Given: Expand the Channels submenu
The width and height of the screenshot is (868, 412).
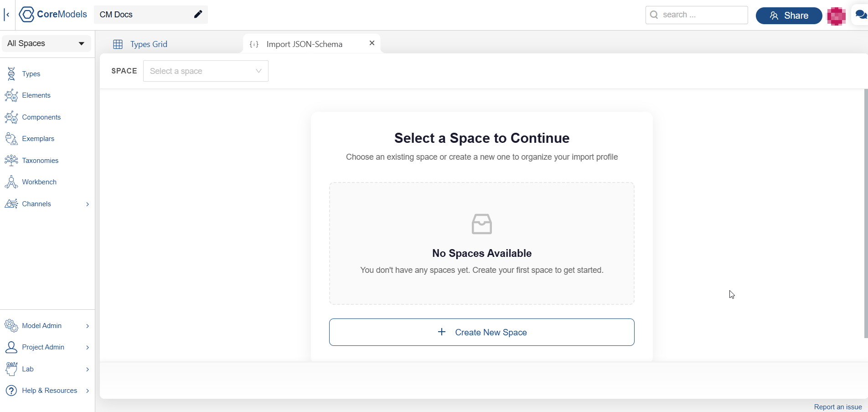Looking at the screenshot, I should (87, 204).
